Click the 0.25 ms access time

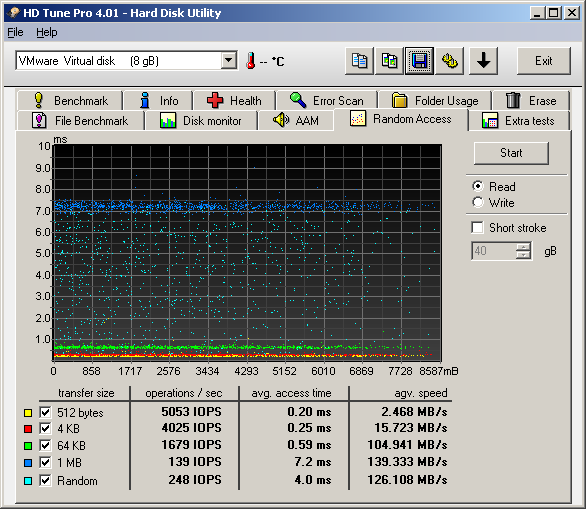click(x=309, y=428)
